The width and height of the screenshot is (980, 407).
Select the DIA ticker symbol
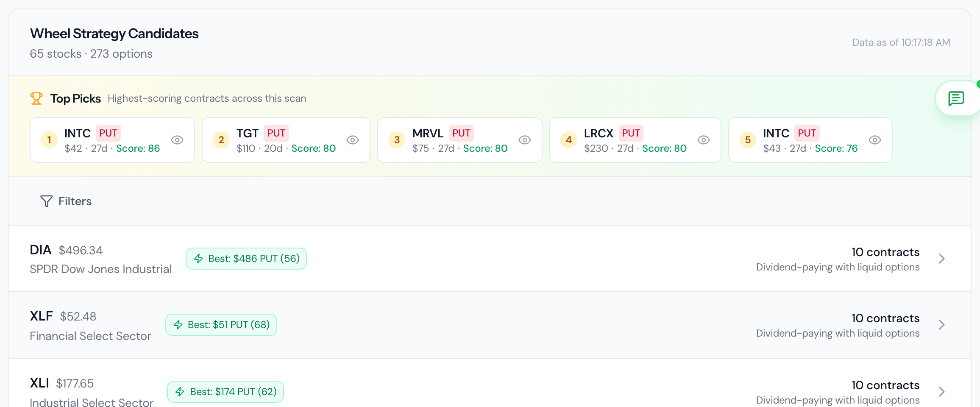tap(41, 250)
